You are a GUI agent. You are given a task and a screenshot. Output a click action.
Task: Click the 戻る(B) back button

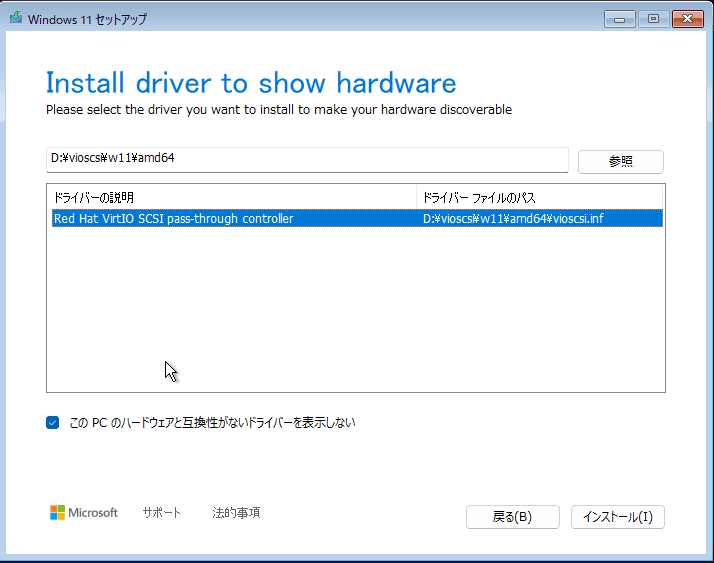pos(513,517)
